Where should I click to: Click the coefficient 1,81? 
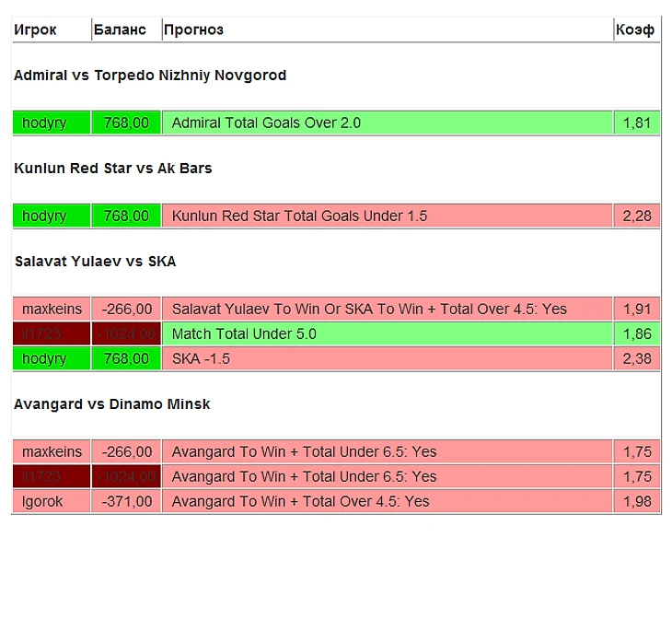pyautogui.click(x=637, y=123)
